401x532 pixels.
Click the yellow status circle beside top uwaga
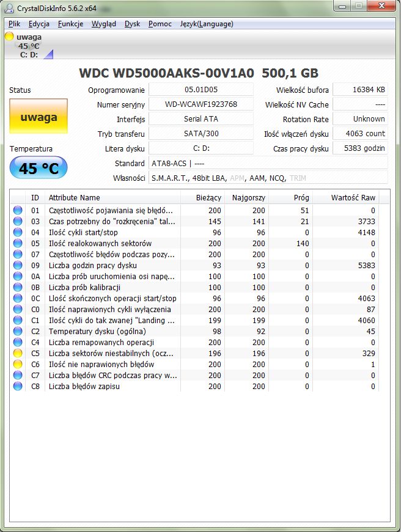(9, 36)
